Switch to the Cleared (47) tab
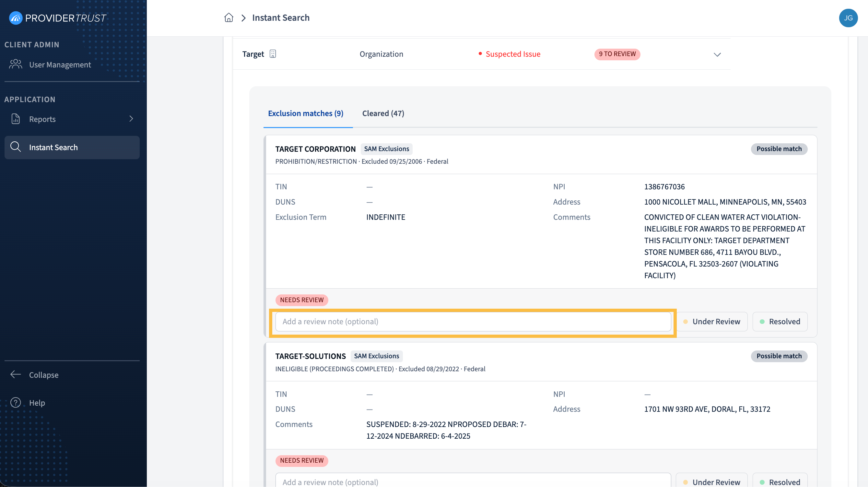The width and height of the screenshot is (868, 487). (x=383, y=113)
